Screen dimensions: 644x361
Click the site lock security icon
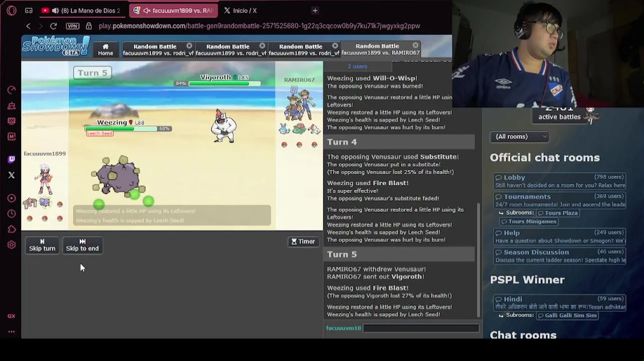[x=89, y=26]
